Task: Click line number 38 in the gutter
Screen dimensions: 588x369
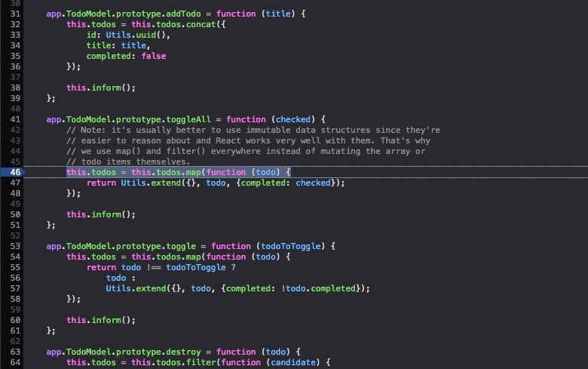Action: coord(15,88)
